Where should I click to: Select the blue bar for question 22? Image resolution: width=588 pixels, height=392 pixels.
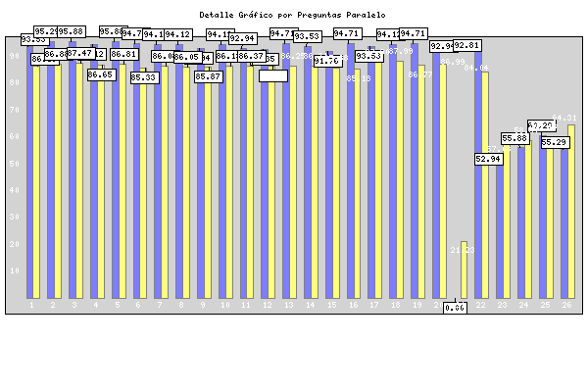478,174
